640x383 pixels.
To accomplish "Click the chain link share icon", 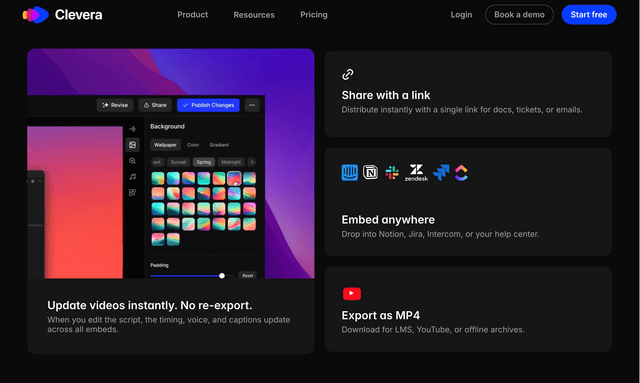I will 348,74.
